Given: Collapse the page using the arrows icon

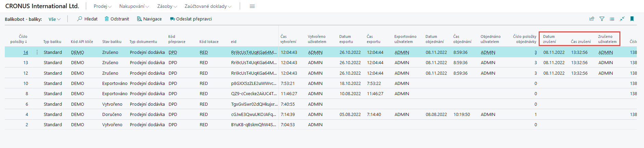Looking at the screenshot, I should coord(622,19).
